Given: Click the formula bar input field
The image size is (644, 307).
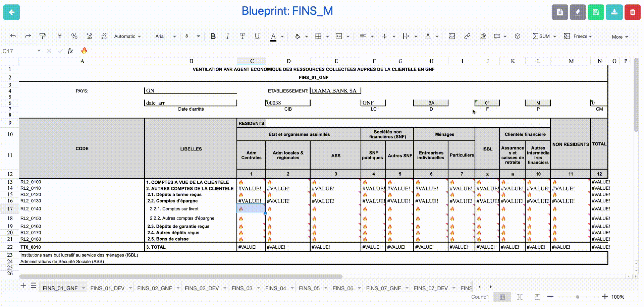Looking at the screenshot, I should click(x=358, y=51).
